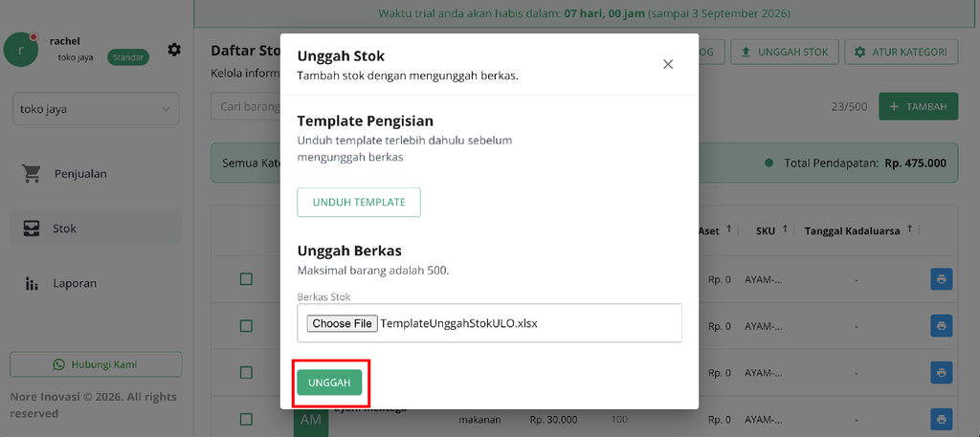Click the UNGGAH button
This screenshot has height=437, width=980.
tap(329, 382)
